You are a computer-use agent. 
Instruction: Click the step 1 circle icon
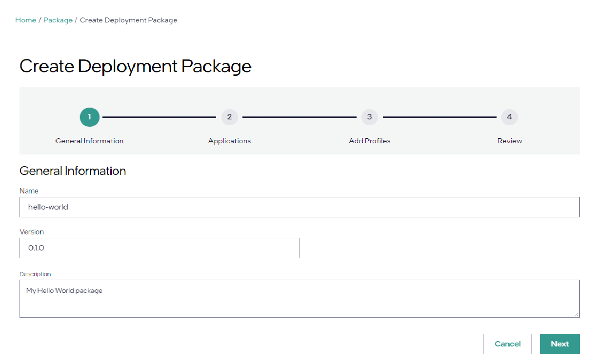pyautogui.click(x=90, y=117)
